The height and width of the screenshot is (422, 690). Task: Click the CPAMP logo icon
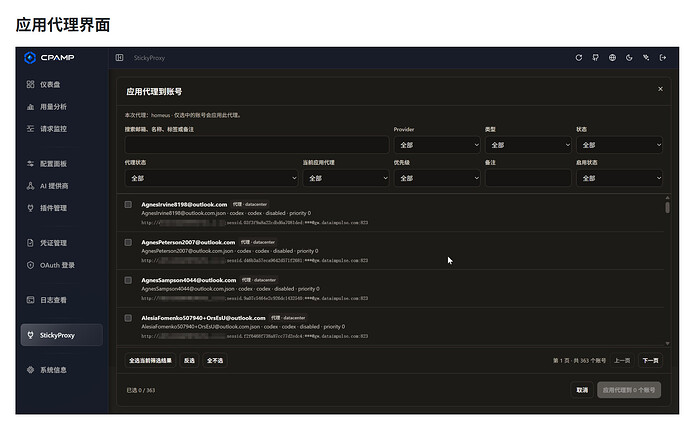pyautogui.click(x=30, y=58)
